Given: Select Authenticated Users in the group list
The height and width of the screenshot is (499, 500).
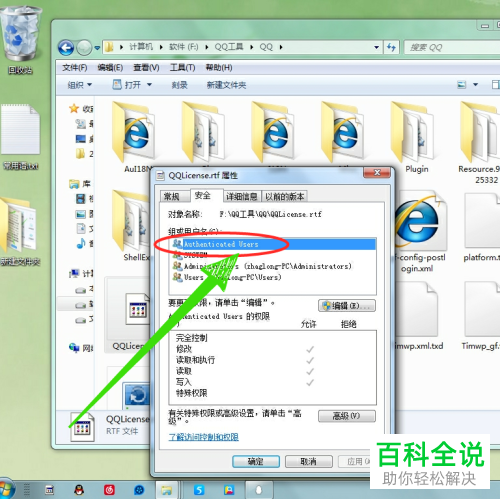Looking at the screenshot, I should [273, 244].
